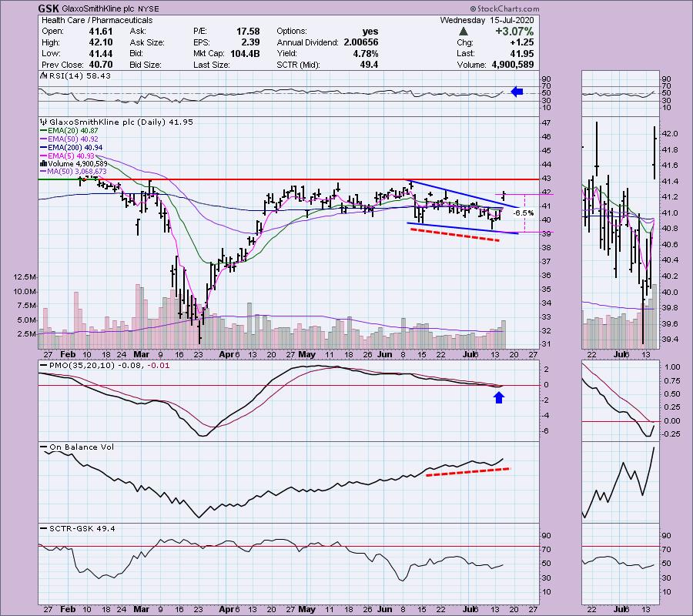Click the Last price label in the header
The height and width of the screenshot is (616, 693).
465,53
